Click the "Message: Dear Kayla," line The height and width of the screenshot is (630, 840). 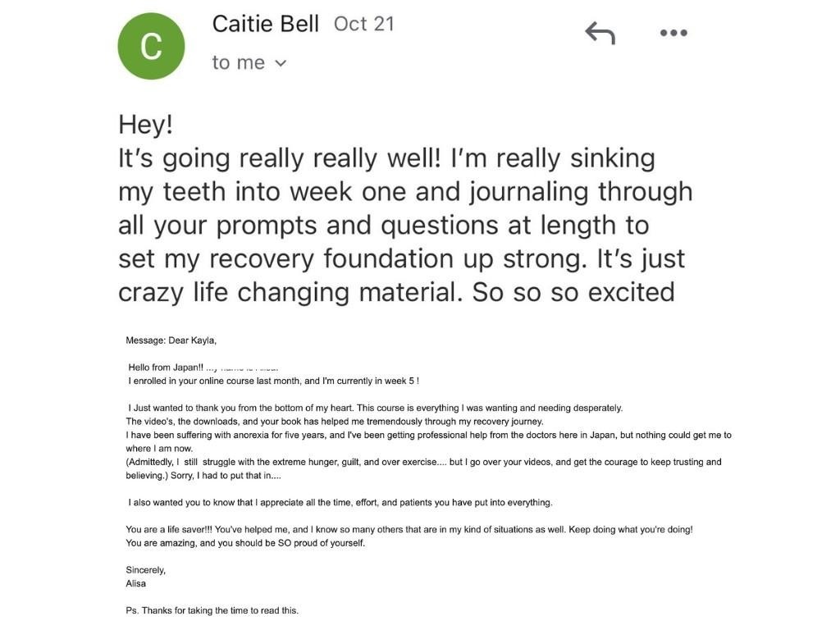171,340
